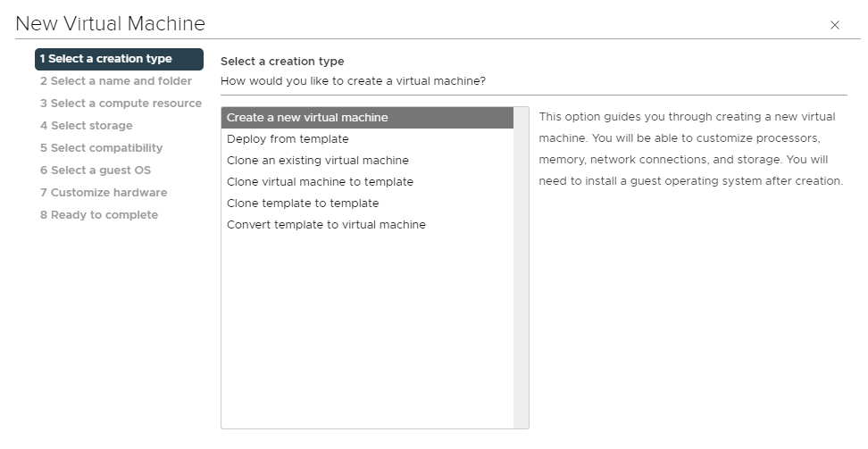
Task: Pick Clone virtual machine to template
Action: (x=320, y=182)
